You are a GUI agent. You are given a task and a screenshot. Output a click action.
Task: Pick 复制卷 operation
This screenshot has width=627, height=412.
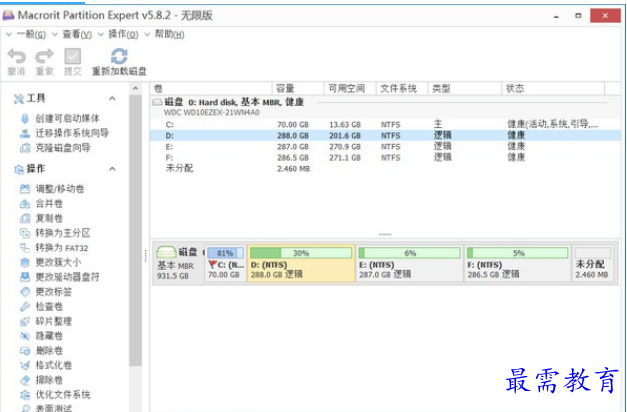pos(49,218)
